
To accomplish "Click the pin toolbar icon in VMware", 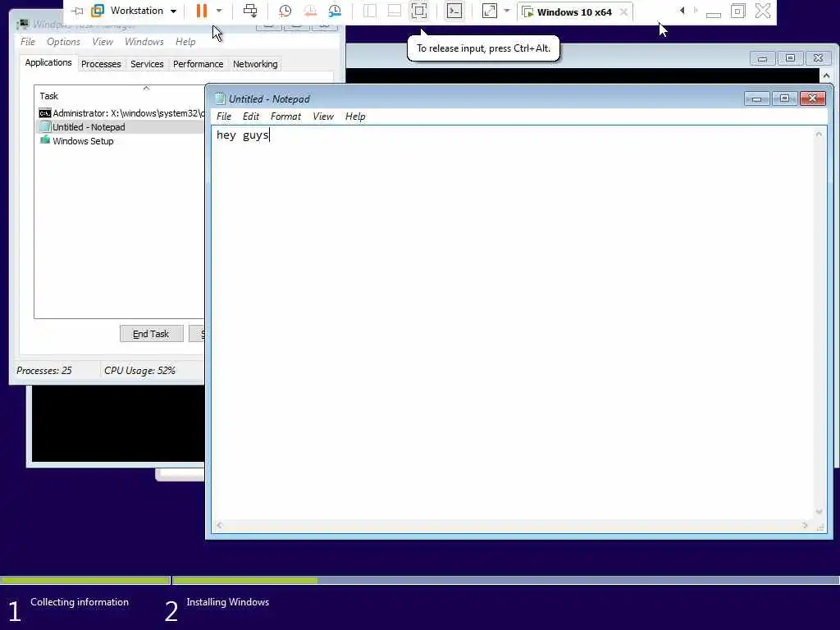I will (77, 11).
